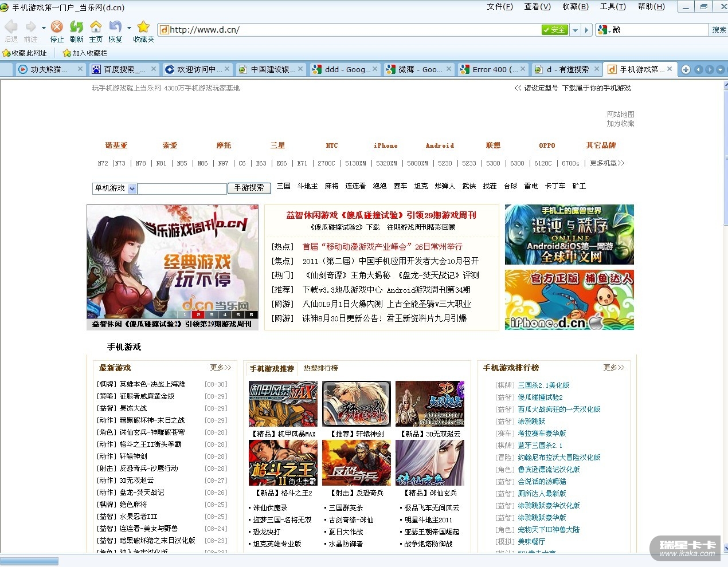Close the 功夫熊猫 tab
The width and height of the screenshot is (728, 567).
[x=80, y=69]
